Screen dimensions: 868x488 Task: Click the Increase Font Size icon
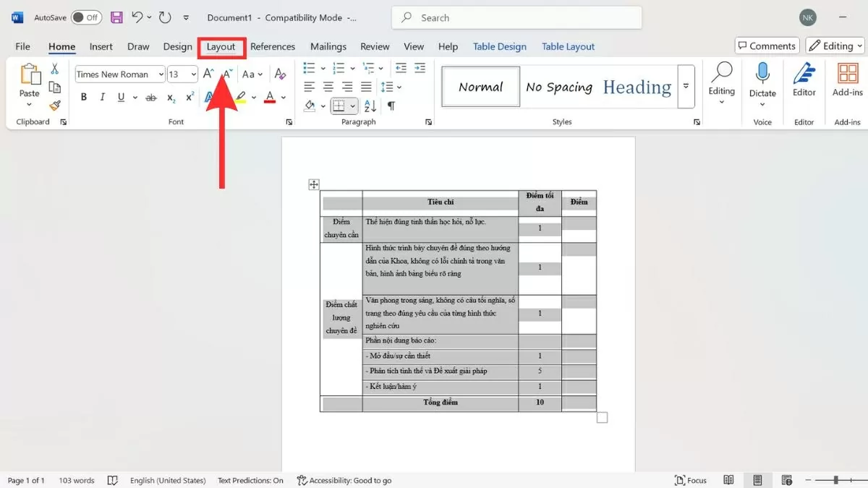(208, 72)
